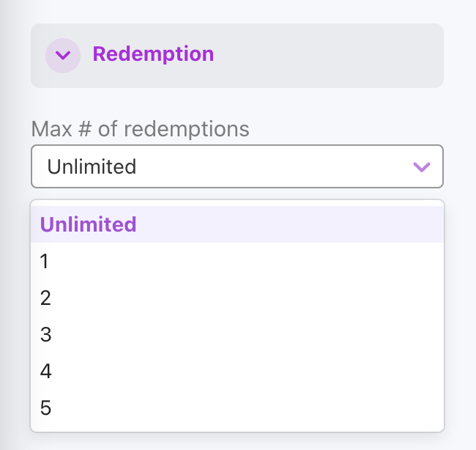Image resolution: width=476 pixels, height=450 pixels.
Task: Click the purple dropdown arrow in the redemptions field
Action: click(x=422, y=167)
